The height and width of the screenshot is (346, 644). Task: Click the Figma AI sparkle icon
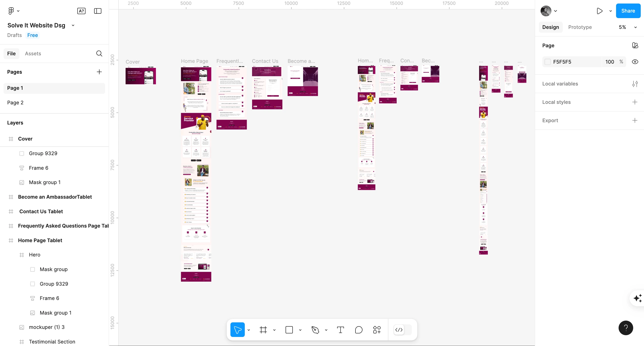coord(638,298)
